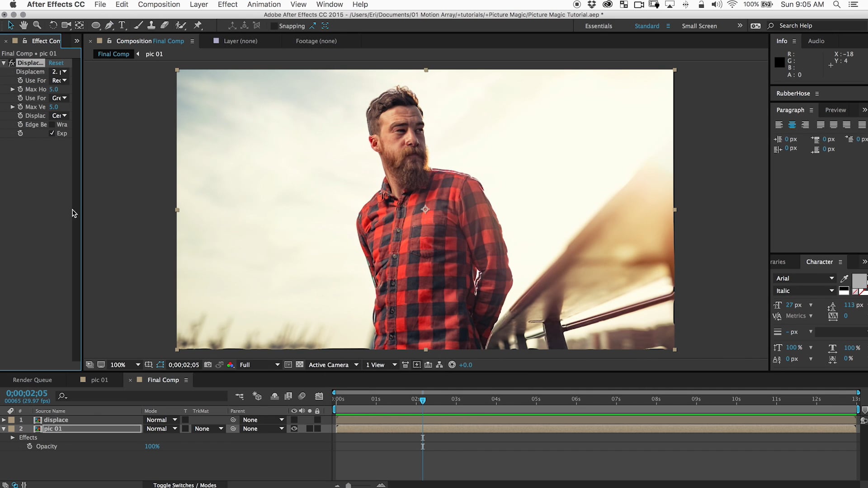
Task: Click the pic 01 timeline tab
Action: click(x=99, y=380)
